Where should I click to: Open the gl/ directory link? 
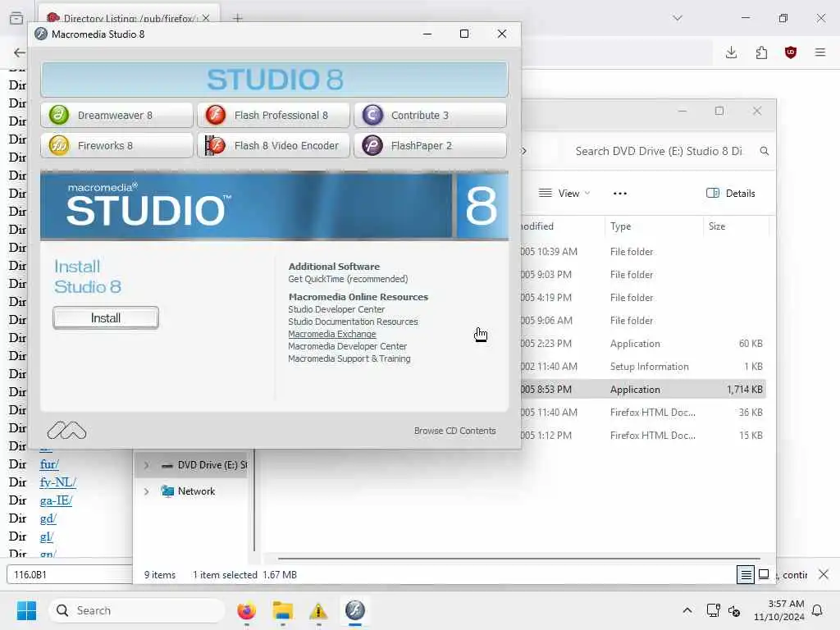47,536
